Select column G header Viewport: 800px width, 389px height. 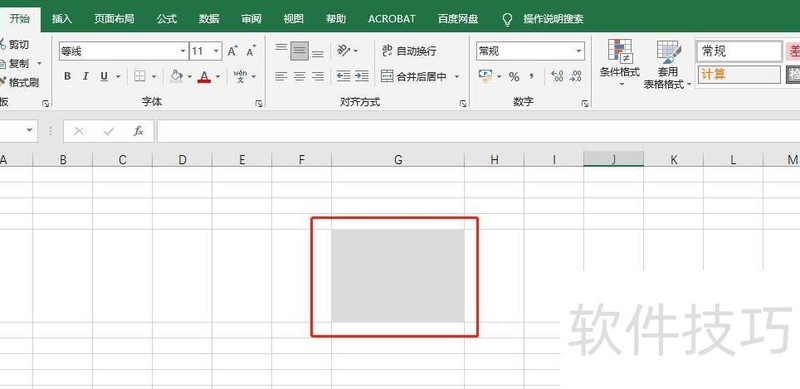click(398, 160)
